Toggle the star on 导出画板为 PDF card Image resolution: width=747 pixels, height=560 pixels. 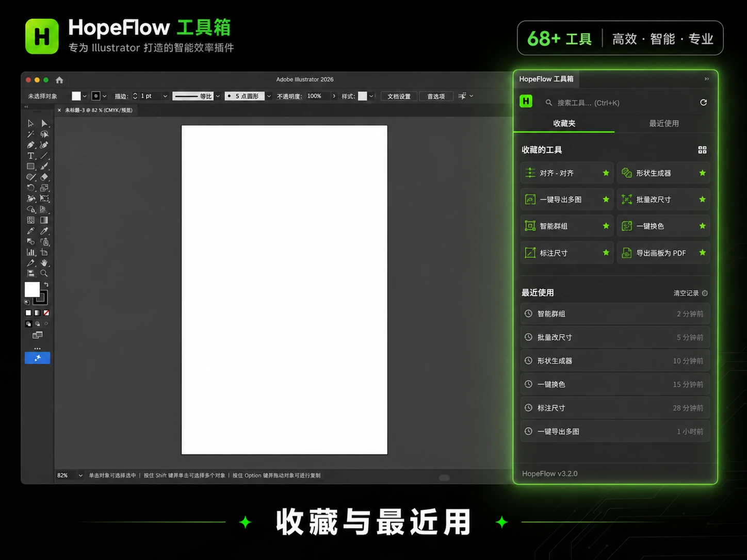coord(702,253)
